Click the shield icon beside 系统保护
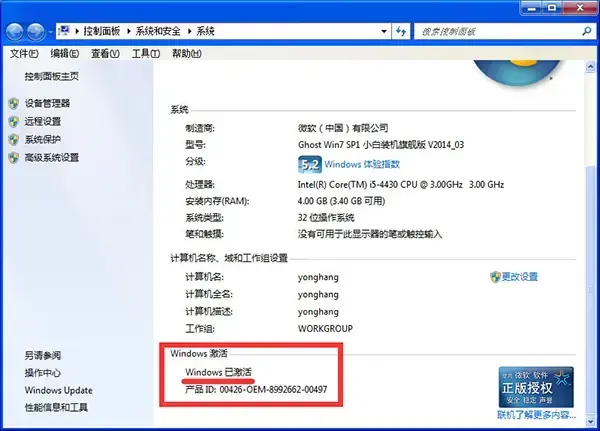 point(13,140)
